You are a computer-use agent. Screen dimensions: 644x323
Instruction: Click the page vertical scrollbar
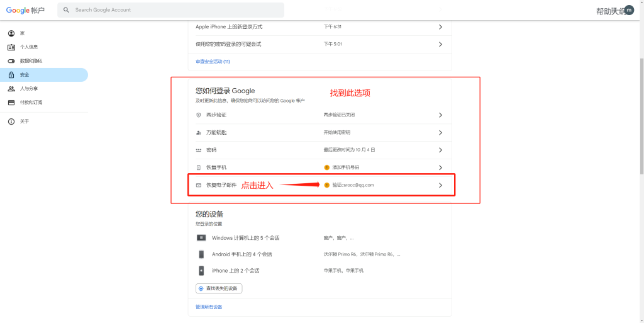point(641,117)
